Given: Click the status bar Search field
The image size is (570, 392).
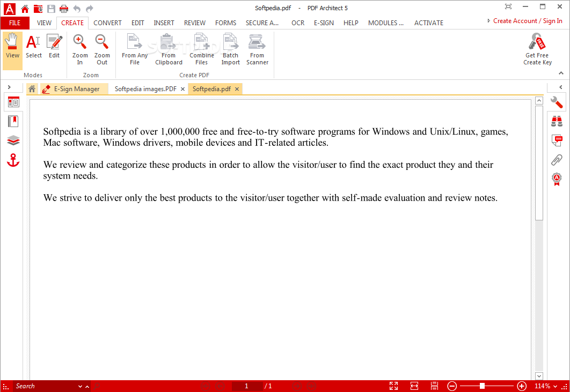Looking at the screenshot, I should [x=45, y=386].
